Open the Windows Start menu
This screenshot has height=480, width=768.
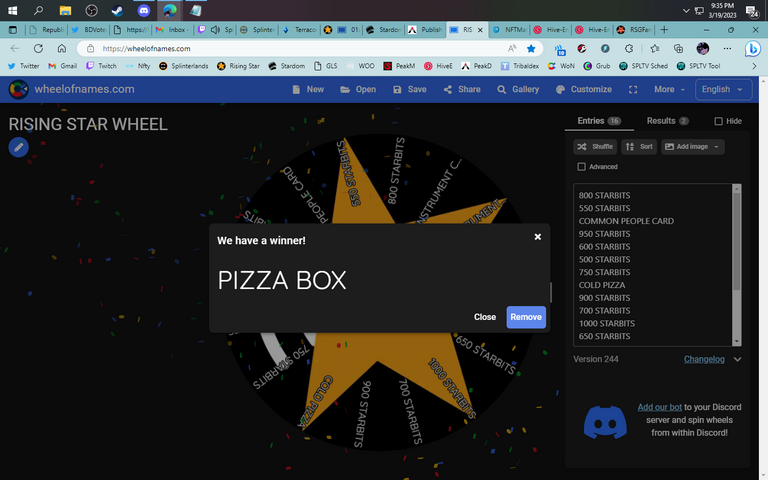pyautogui.click(x=12, y=10)
